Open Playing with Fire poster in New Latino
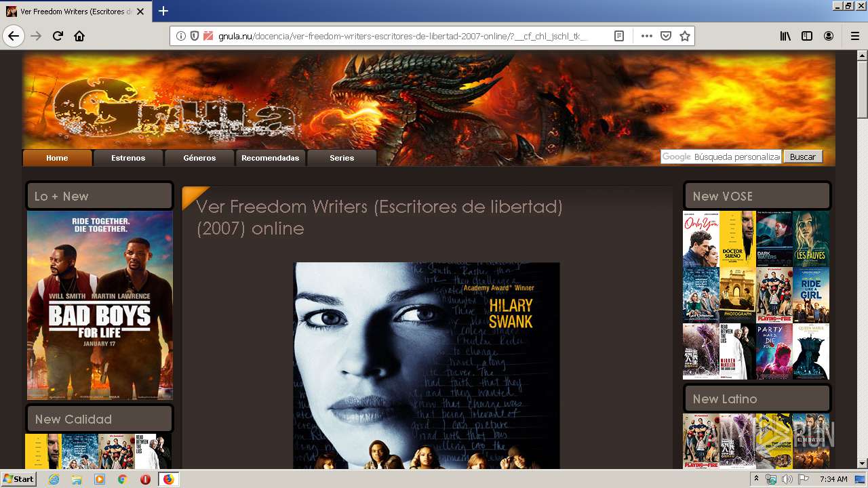868x488 pixels. click(x=701, y=441)
